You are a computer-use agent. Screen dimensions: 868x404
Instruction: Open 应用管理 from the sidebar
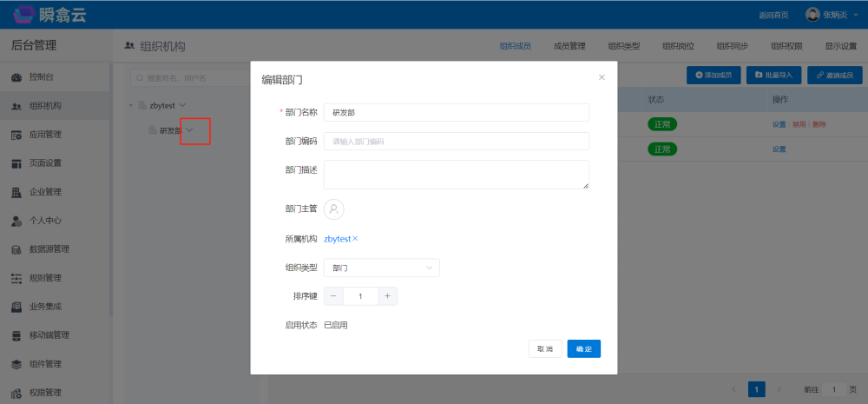[45, 135]
